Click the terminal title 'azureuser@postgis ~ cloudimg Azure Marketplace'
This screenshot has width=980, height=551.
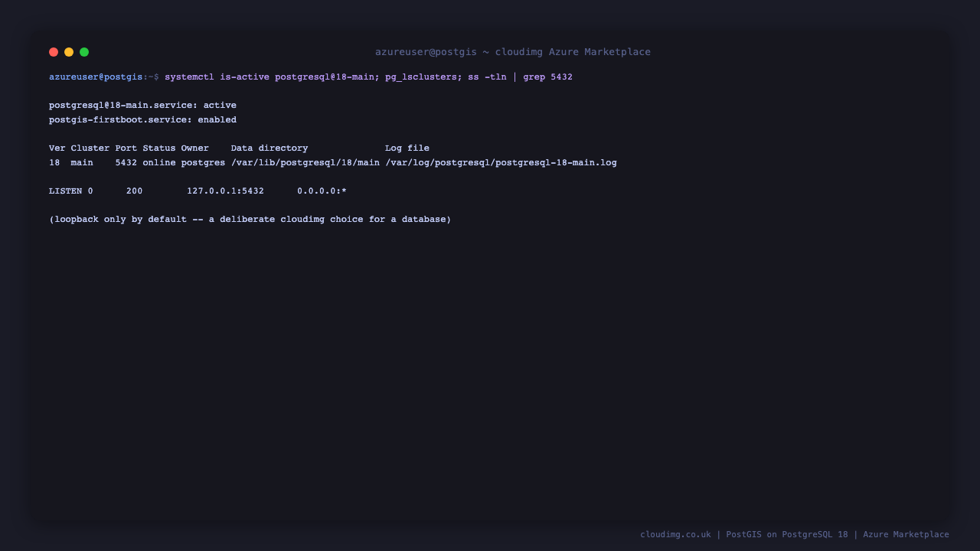tap(513, 52)
